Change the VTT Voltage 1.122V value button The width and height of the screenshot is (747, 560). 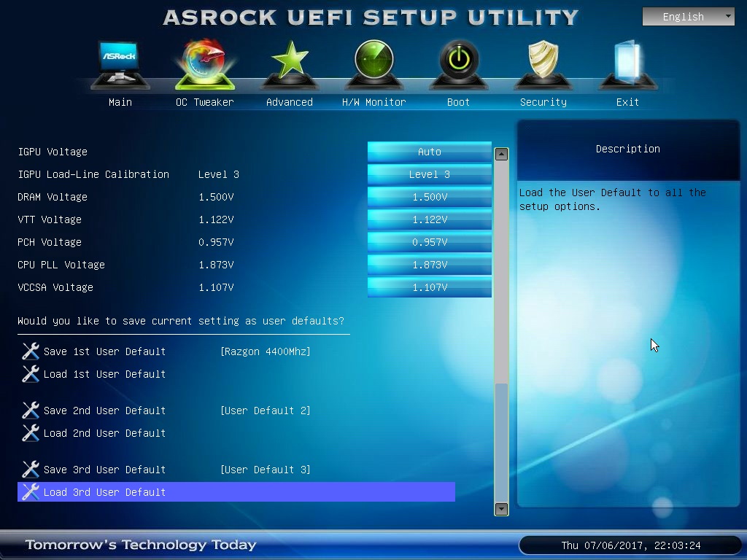tap(429, 219)
